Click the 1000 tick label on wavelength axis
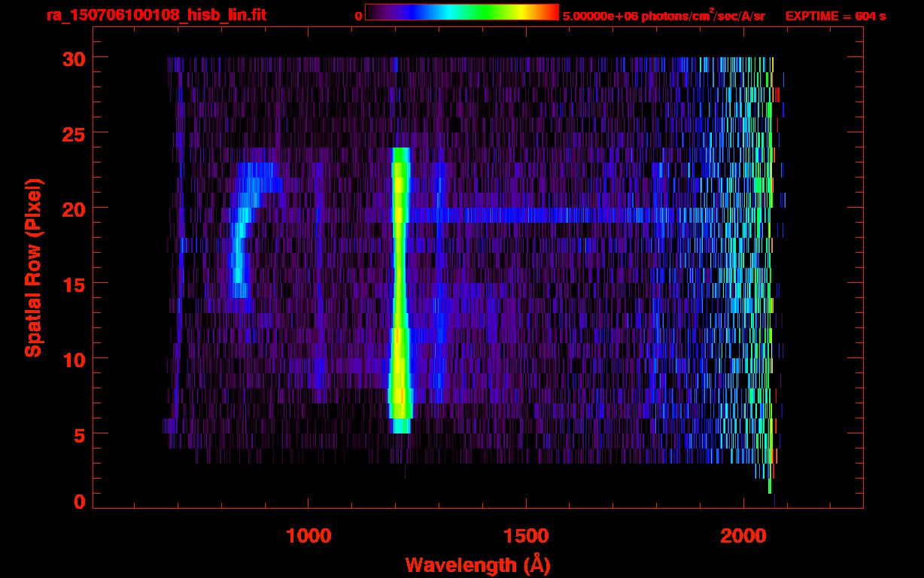This screenshot has width=924, height=578. click(309, 536)
